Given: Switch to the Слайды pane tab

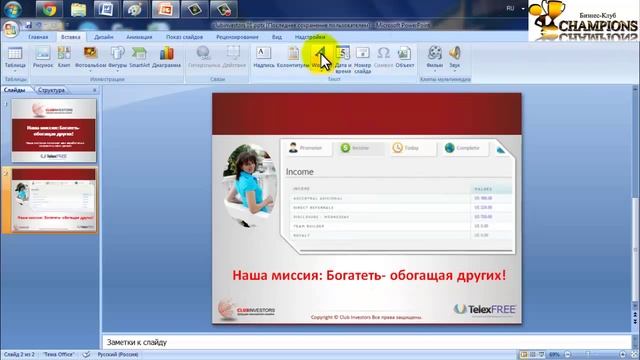Looking at the screenshot, I should click(15, 90).
